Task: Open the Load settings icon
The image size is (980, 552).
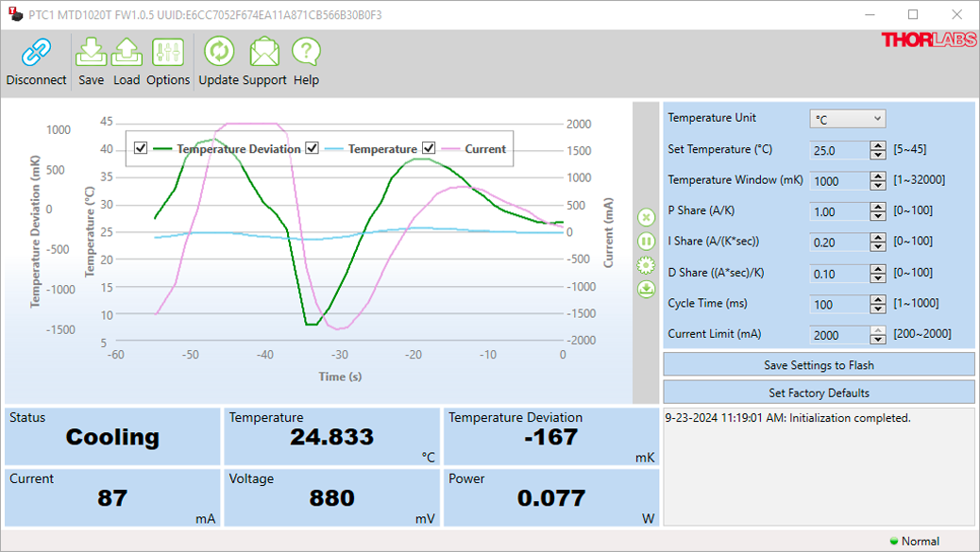Action: tap(127, 52)
